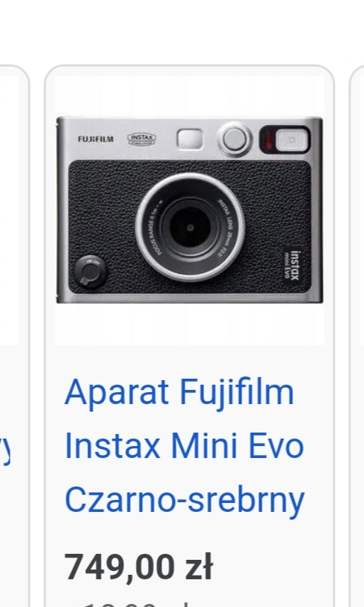364x607 pixels.
Task: Click the camera's ON/OFF power dial
Action: 90,272
